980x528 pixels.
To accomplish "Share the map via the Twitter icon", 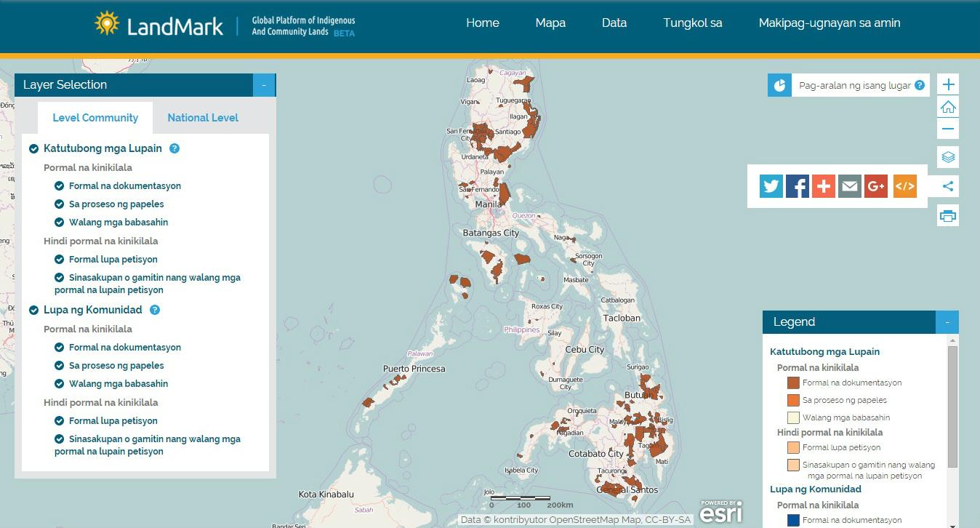I will pyautogui.click(x=771, y=185).
